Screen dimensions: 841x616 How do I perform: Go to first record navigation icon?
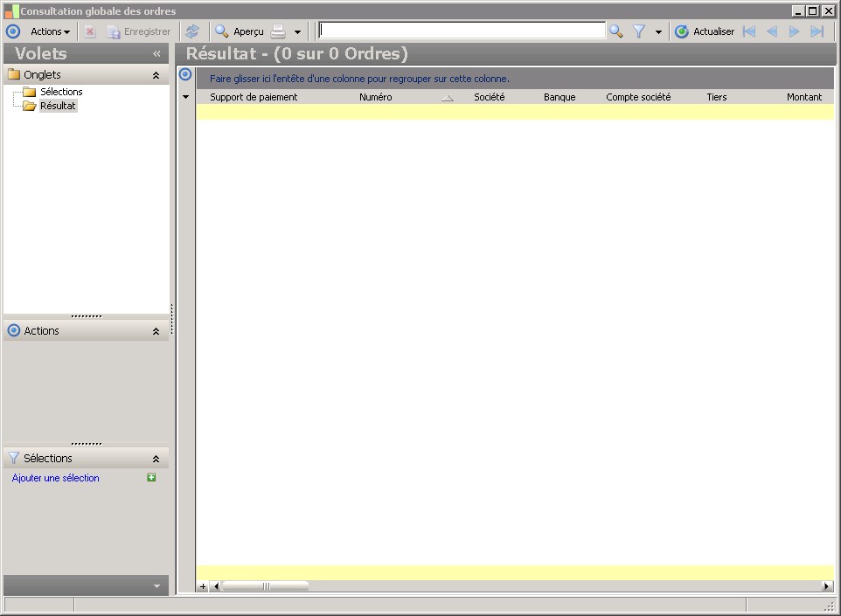[749, 31]
